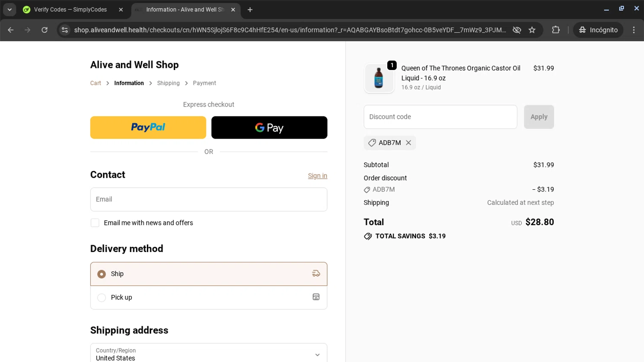Click the Apply discount button
The width and height of the screenshot is (644, 362).
[x=539, y=117]
